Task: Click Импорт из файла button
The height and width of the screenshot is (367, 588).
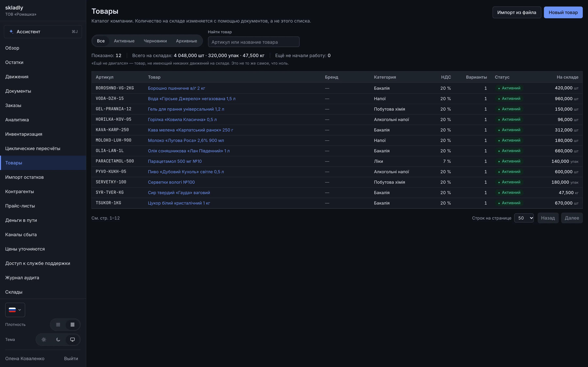Action: (517, 12)
